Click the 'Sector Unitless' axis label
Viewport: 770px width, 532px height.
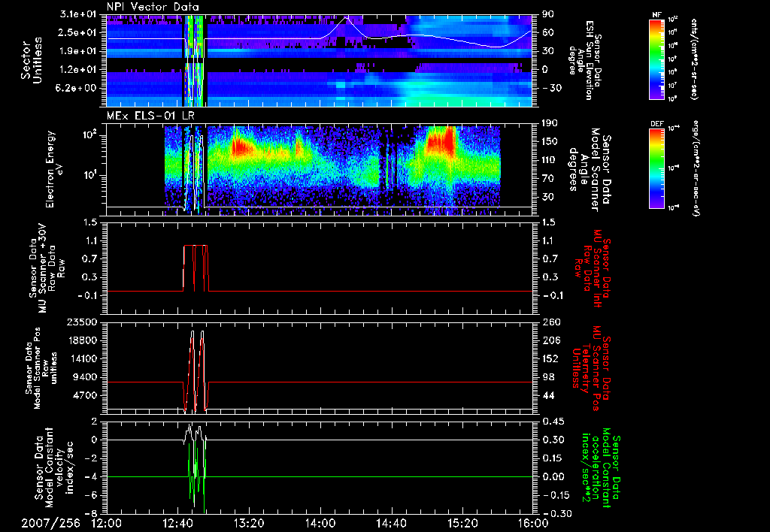coord(32,60)
